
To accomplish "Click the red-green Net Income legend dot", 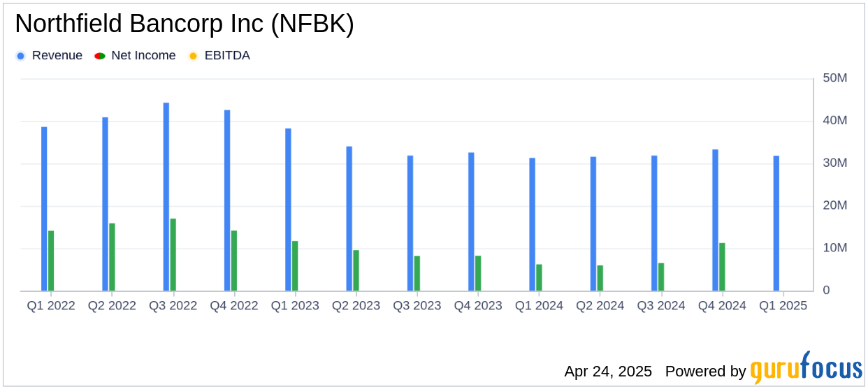I will click(x=100, y=56).
